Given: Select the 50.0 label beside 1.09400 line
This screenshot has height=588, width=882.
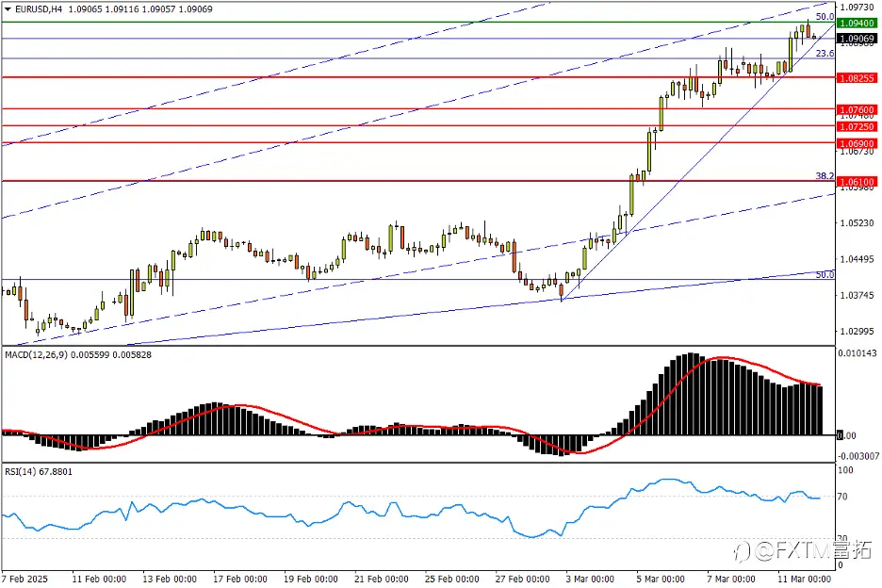Looking at the screenshot, I should 825,17.
